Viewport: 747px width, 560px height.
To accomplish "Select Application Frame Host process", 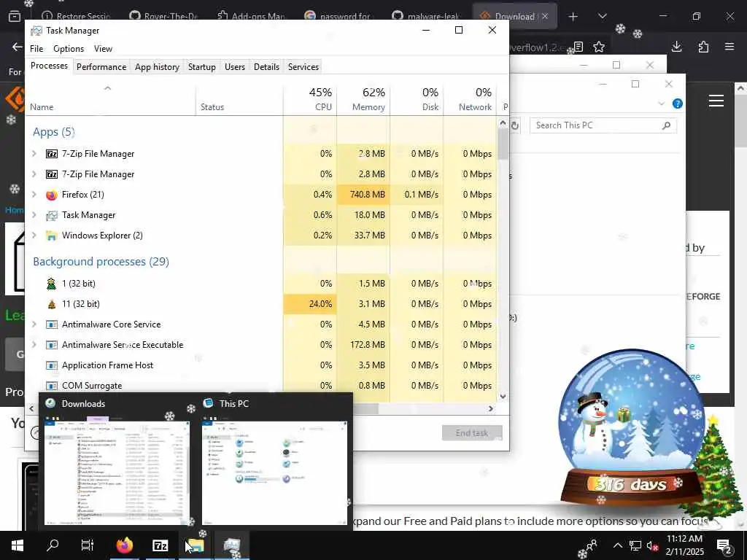I will point(261,365).
